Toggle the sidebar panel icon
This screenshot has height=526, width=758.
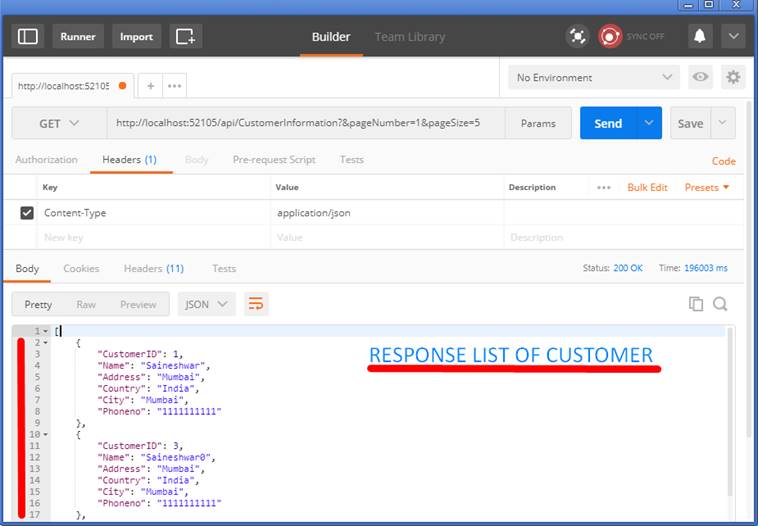(x=28, y=37)
